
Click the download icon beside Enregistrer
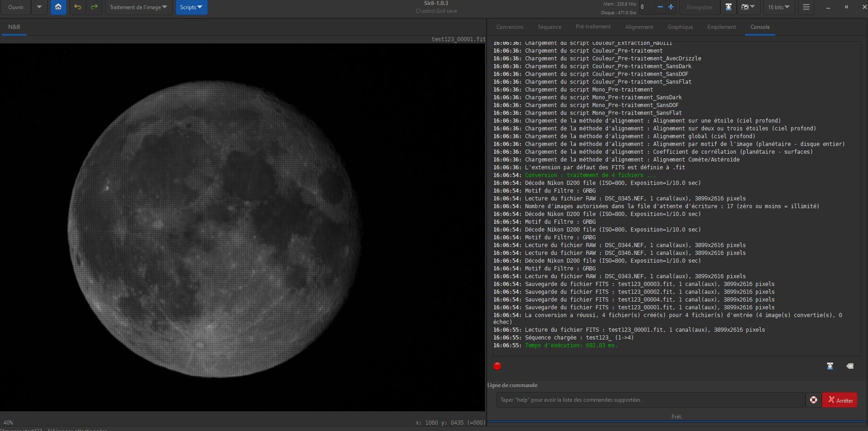pos(729,7)
